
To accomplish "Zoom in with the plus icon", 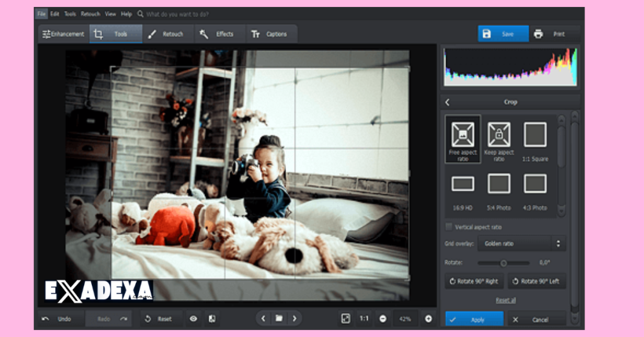I will (x=428, y=319).
